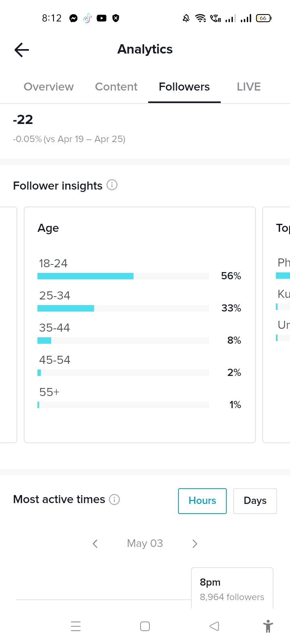Screen dimensions: 290x644
Task: Tap the 18-24 age bar
Action: (85, 276)
